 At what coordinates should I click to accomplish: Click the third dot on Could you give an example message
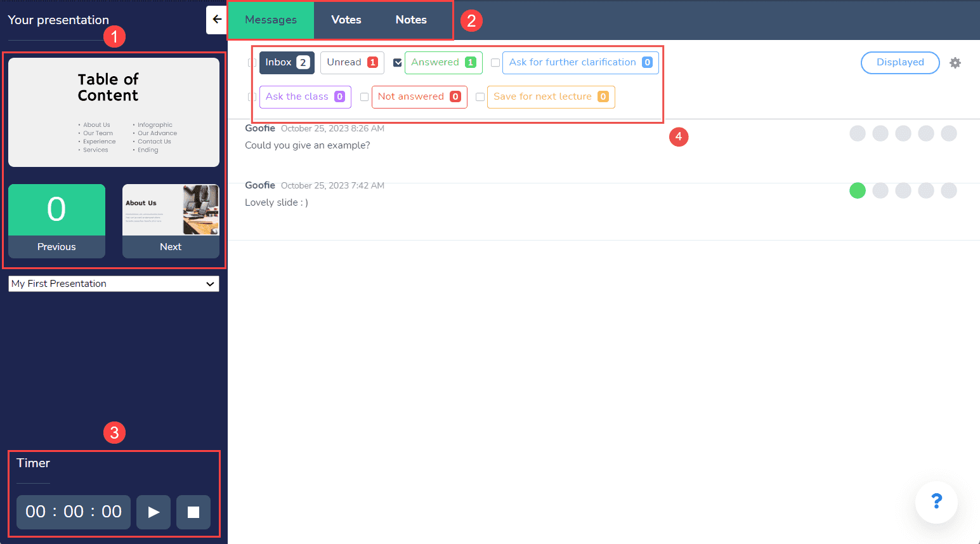(903, 133)
